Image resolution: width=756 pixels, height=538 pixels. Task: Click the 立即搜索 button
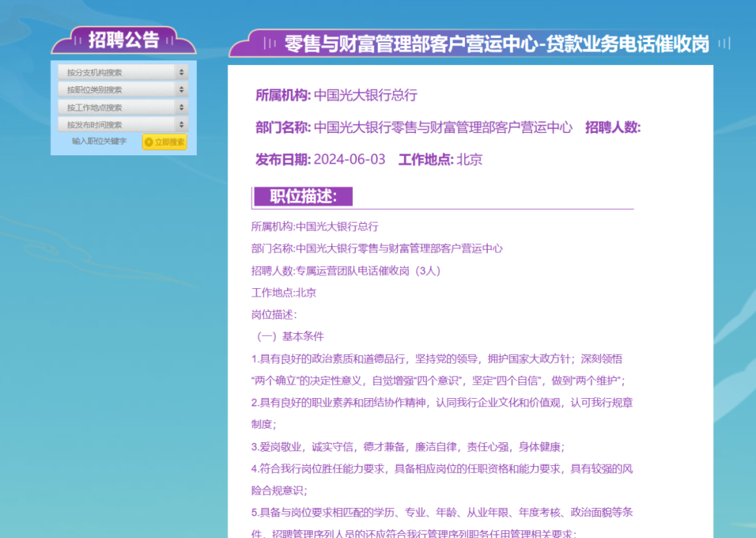[164, 142]
